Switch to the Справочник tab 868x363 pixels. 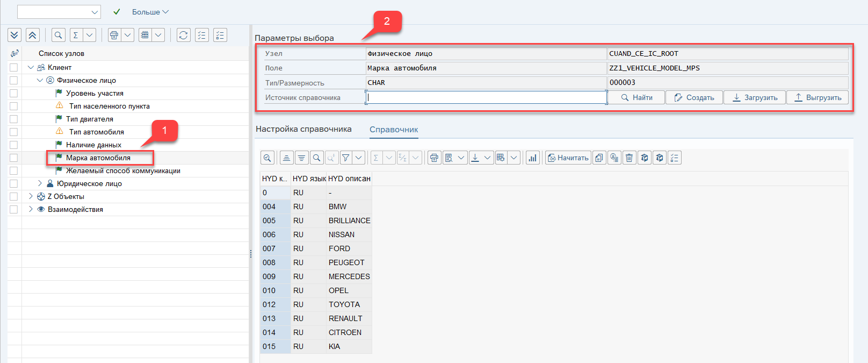tap(394, 130)
